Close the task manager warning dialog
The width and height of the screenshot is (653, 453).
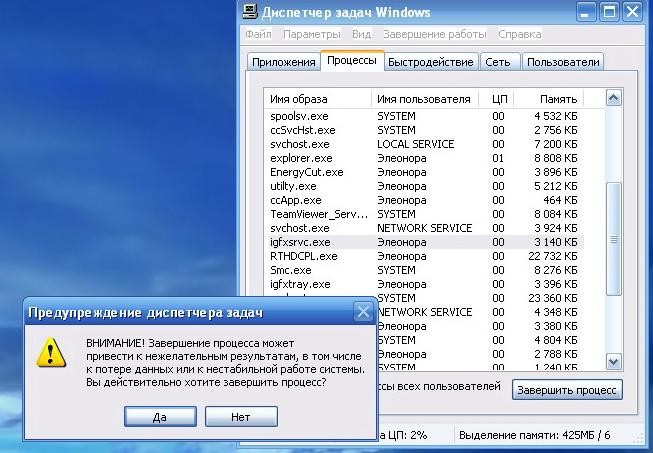(363, 312)
